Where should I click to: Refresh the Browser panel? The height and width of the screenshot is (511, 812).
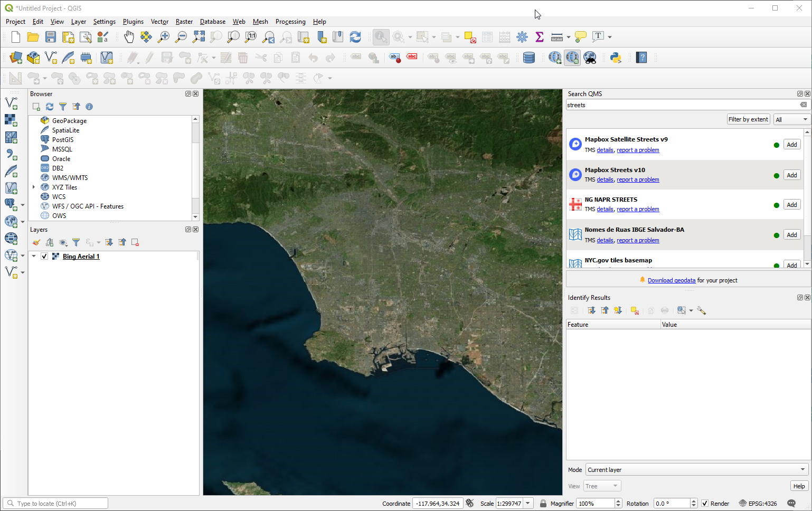coord(50,107)
